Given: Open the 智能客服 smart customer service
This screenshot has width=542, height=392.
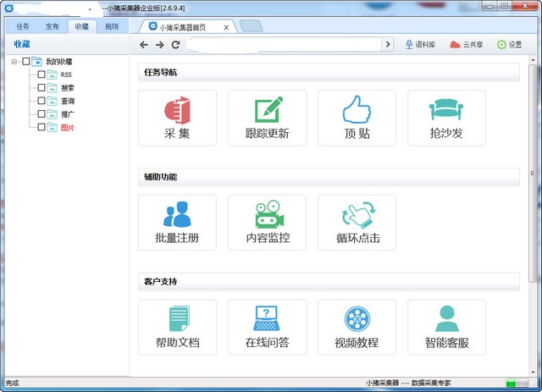Looking at the screenshot, I should (446, 328).
